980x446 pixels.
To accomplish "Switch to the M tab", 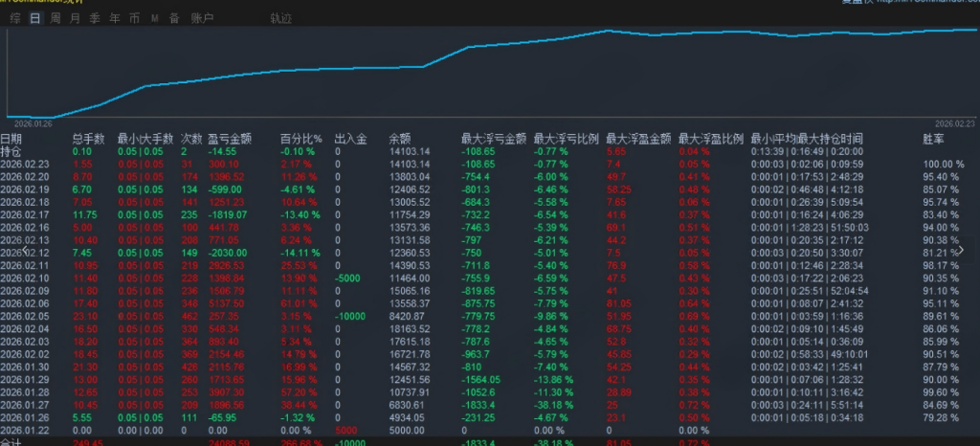I will [x=154, y=19].
